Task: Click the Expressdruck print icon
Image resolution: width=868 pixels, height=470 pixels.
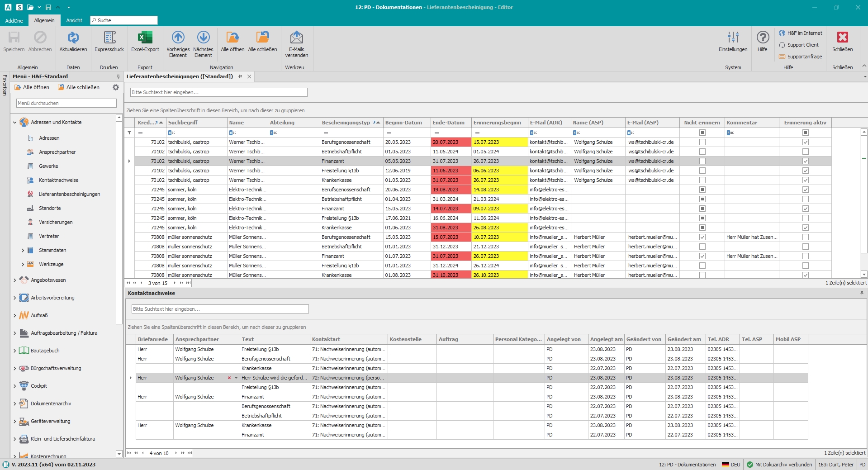Action: point(109,38)
